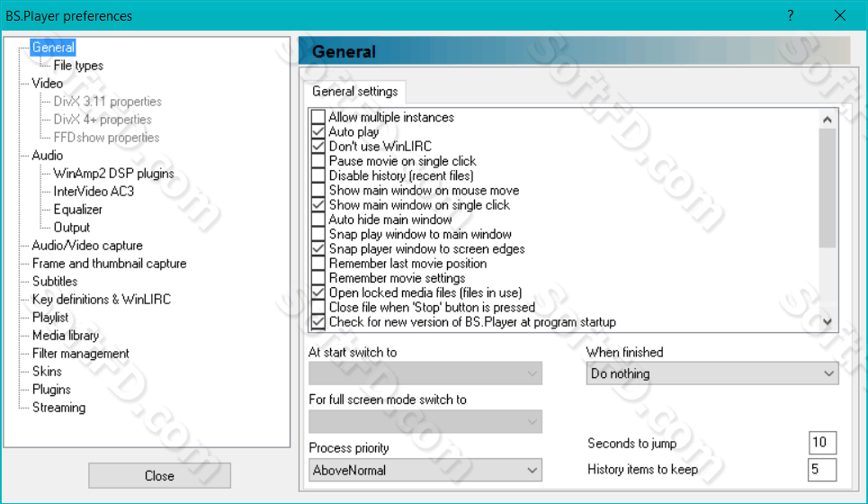Enable Show main window on mouse move
Screen dimensions: 868x504
(x=318, y=190)
